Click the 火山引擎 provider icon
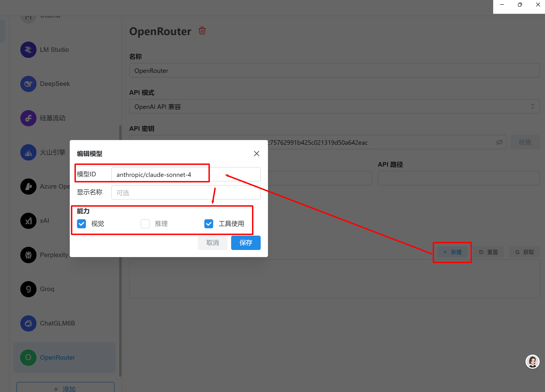The image size is (545, 392). pos(28,152)
